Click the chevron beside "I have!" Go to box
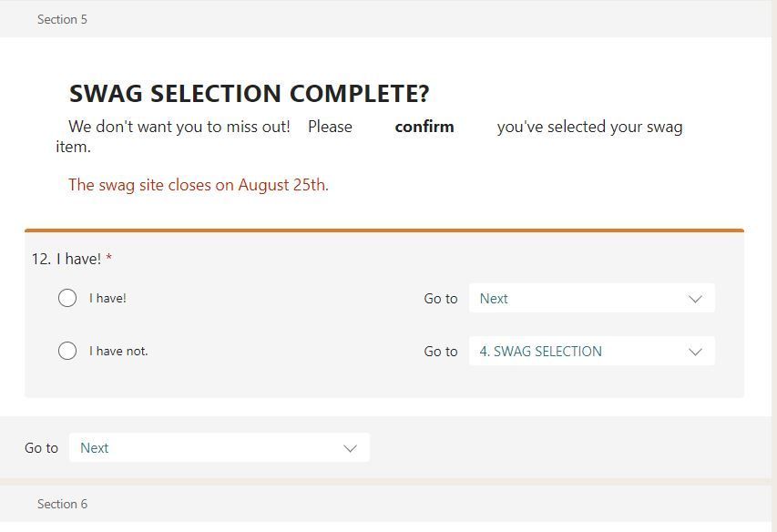The image size is (777, 532). tap(695, 298)
